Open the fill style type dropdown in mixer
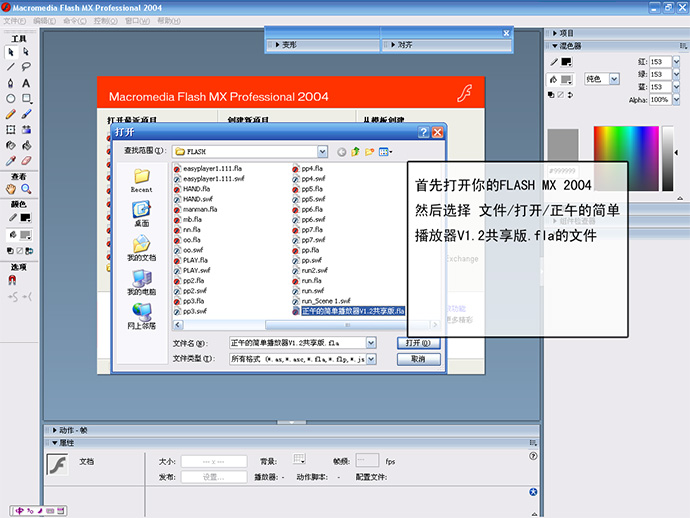Screen dimensions: 690x518 614,79
